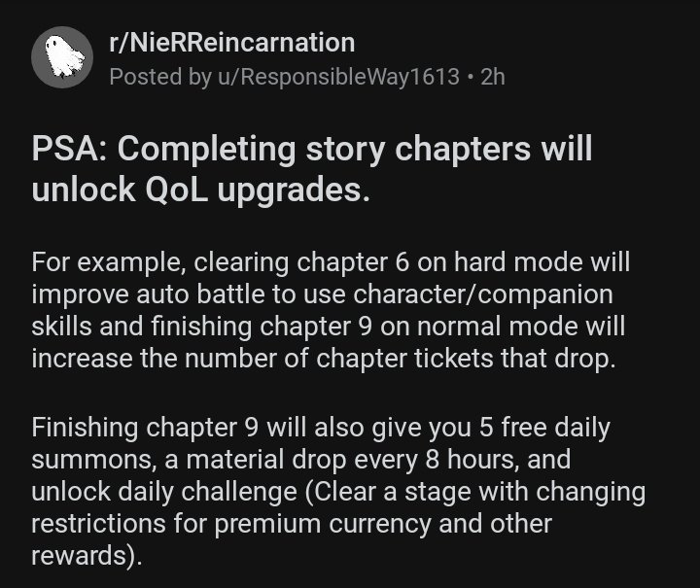Click the words 'QoL upgrades' in the title
This screenshot has width=700, height=588.
[258, 190]
